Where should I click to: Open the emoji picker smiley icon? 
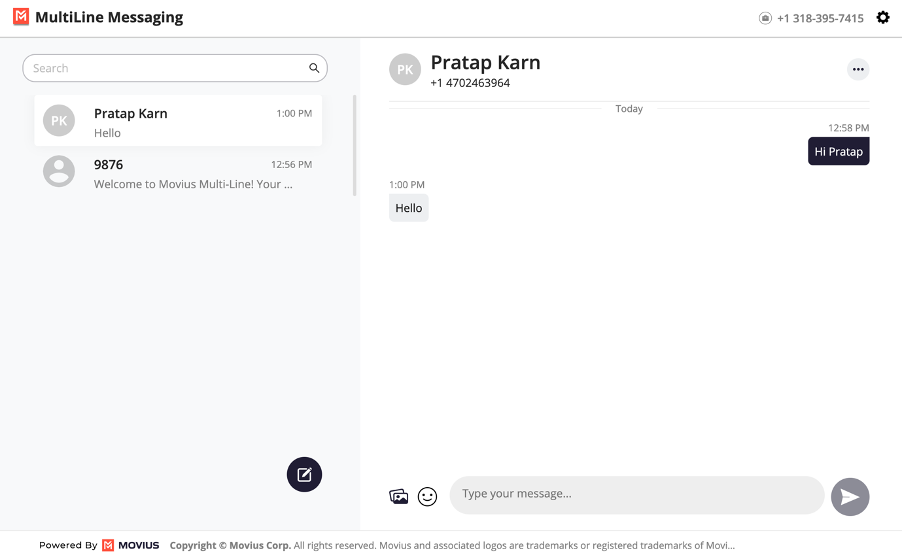[427, 496]
